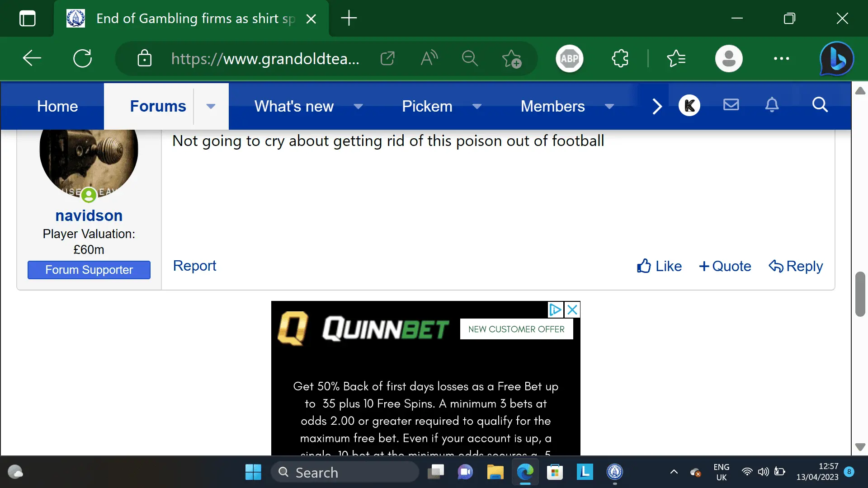Add page to favorites star icon

(x=511, y=59)
